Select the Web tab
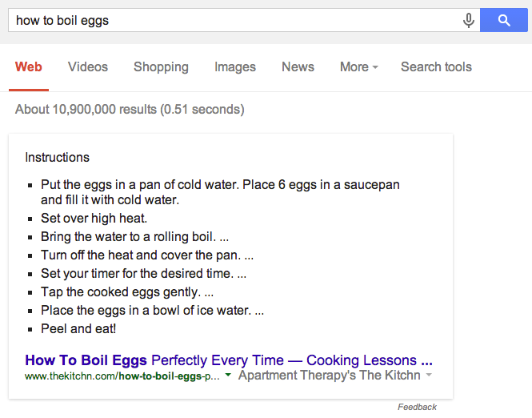The width and height of the screenshot is (532, 418). [29, 67]
